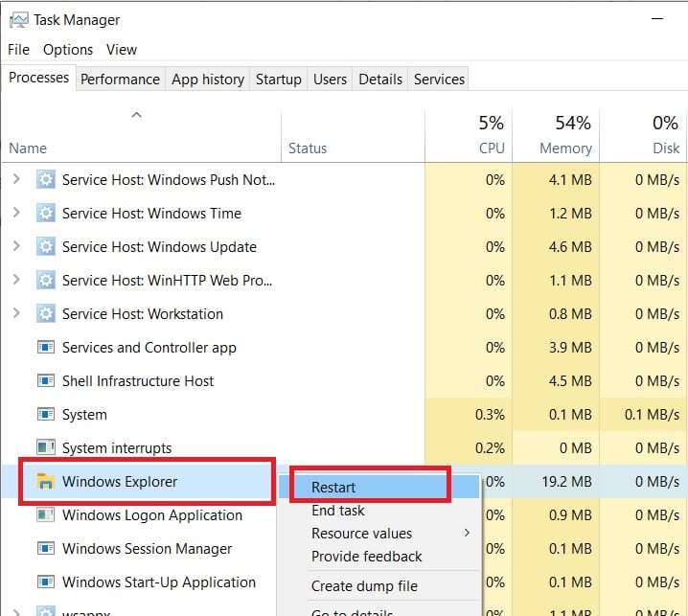The width and height of the screenshot is (688, 616).
Task: Click the System interrupts process icon
Action: coord(45,447)
